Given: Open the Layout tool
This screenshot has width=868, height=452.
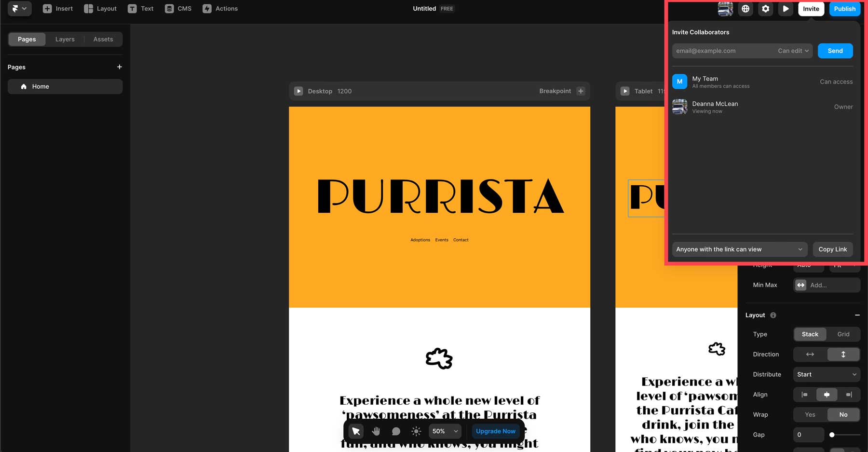Looking at the screenshot, I should click(100, 8).
